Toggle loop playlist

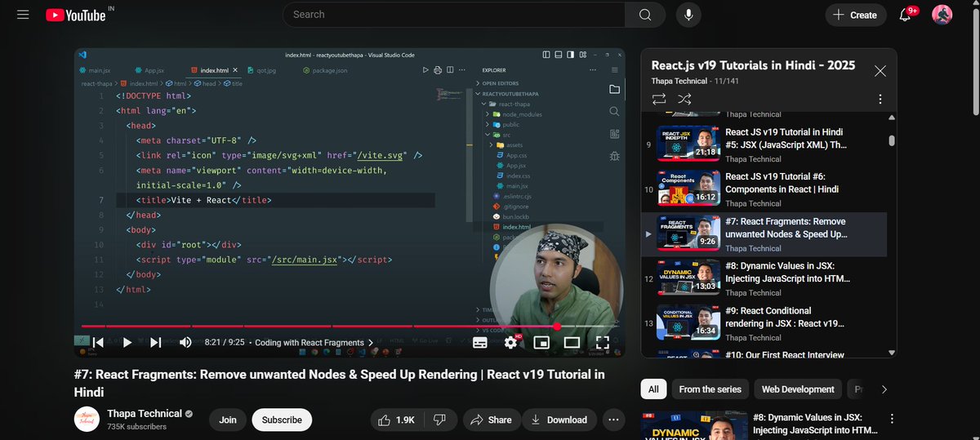pyautogui.click(x=658, y=99)
